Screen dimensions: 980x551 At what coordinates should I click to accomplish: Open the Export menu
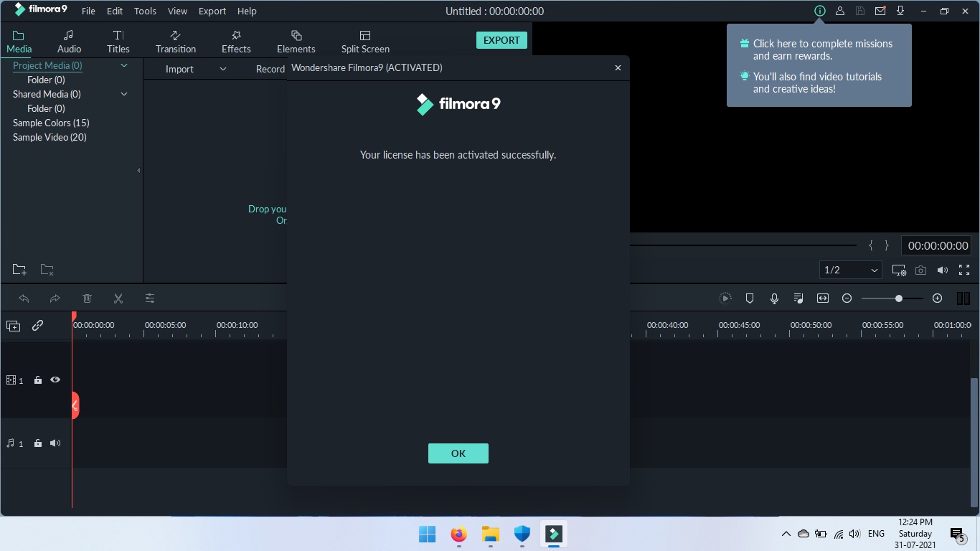pyautogui.click(x=212, y=11)
